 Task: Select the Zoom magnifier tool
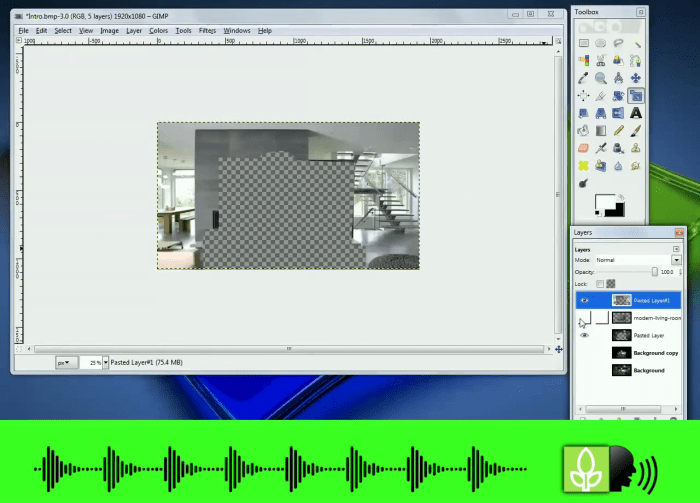pos(601,78)
